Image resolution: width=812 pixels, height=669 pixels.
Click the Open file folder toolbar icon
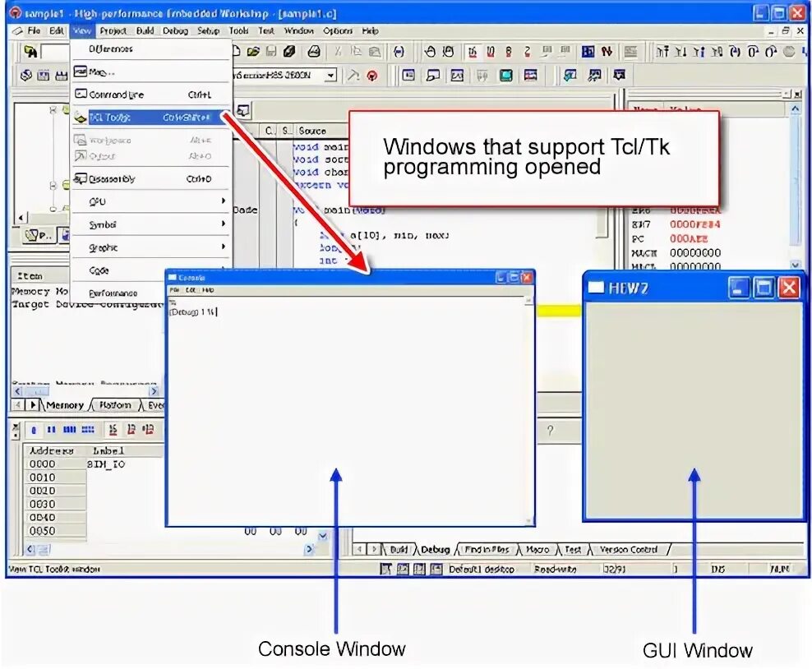253,51
